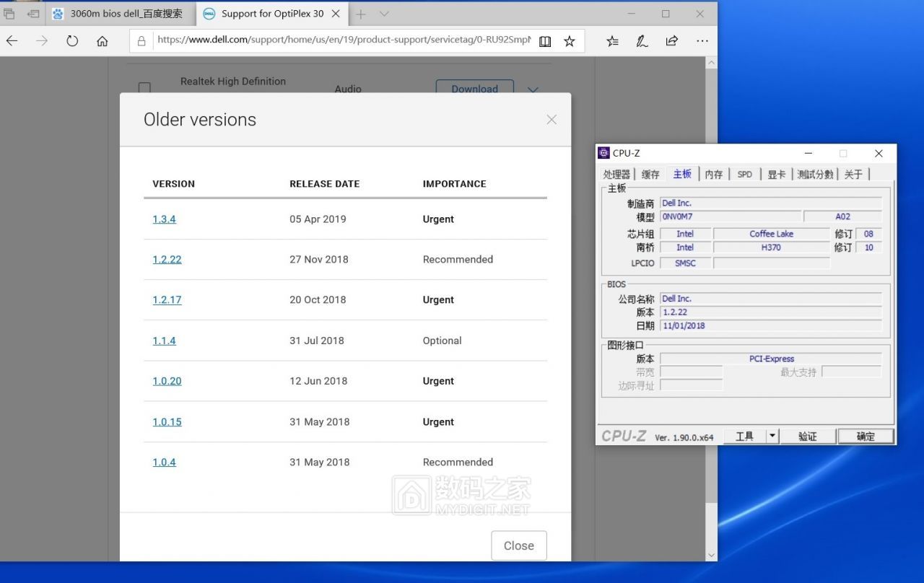The width and height of the screenshot is (924, 583).
Task: Click the SMSC LPCIO field
Action: click(x=685, y=263)
